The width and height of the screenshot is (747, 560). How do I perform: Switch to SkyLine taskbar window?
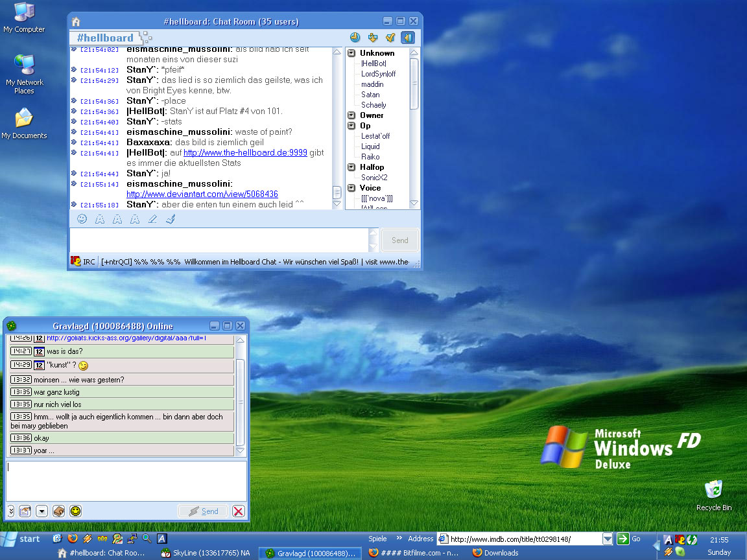click(x=206, y=553)
